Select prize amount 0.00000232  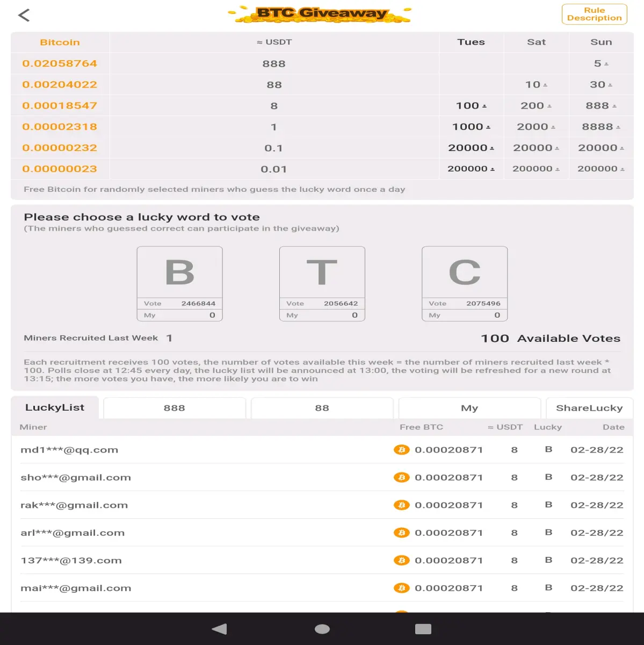coord(60,147)
